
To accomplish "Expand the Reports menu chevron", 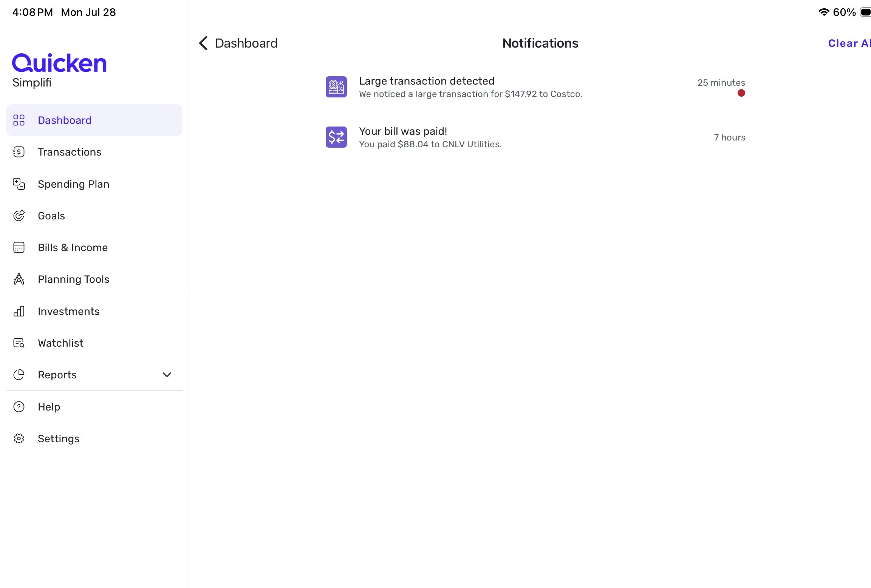I will coord(167,375).
